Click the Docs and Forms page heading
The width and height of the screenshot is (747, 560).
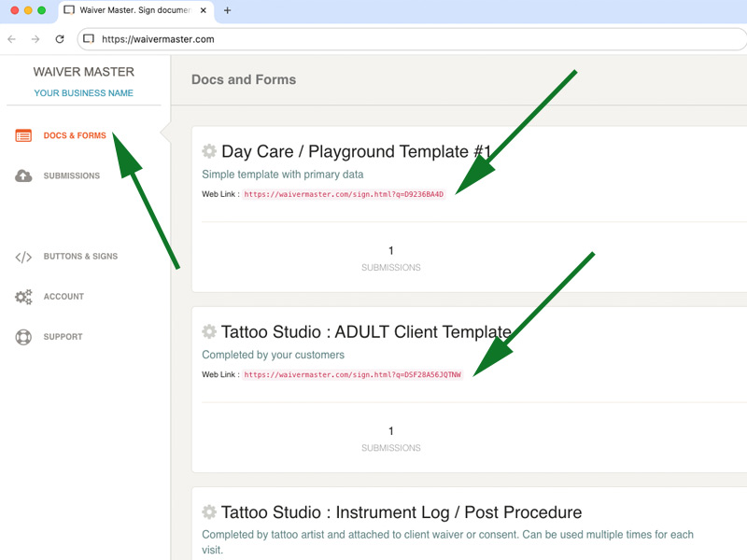tap(244, 79)
